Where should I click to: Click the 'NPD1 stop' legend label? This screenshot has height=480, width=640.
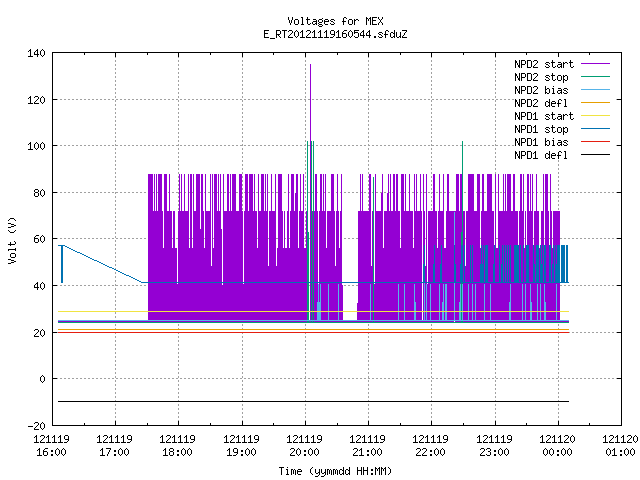coord(541,129)
